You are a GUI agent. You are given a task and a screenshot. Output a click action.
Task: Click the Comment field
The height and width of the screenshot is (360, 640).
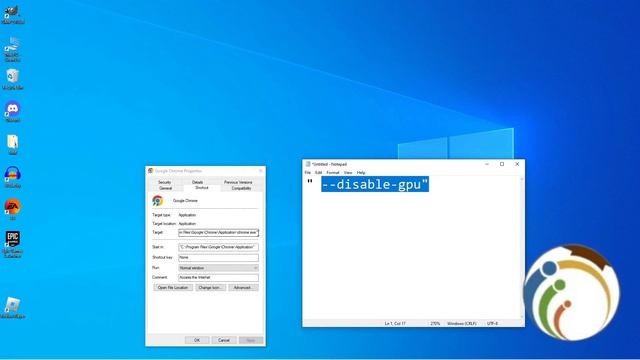click(x=218, y=278)
